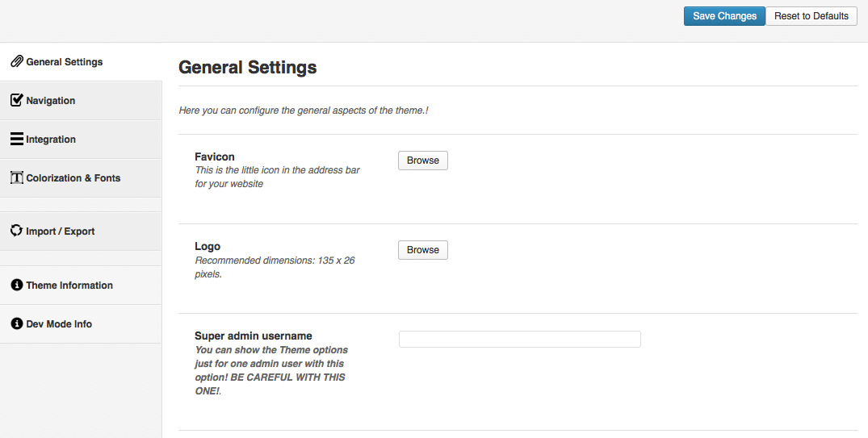The image size is (868, 438).
Task: Open the Colorization & Fonts section
Action: pos(81,178)
